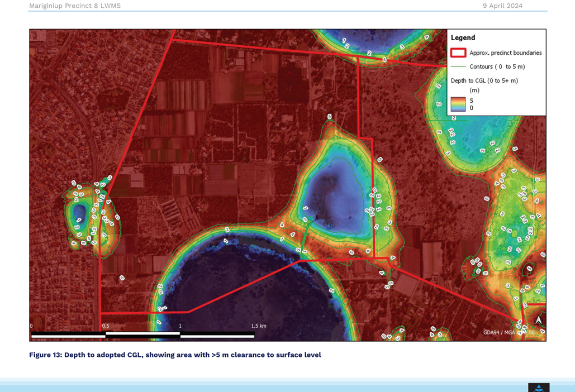The image size is (575, 392).
Task: Click the Figure 13 caption text
Action: click(x=175, y=355)
